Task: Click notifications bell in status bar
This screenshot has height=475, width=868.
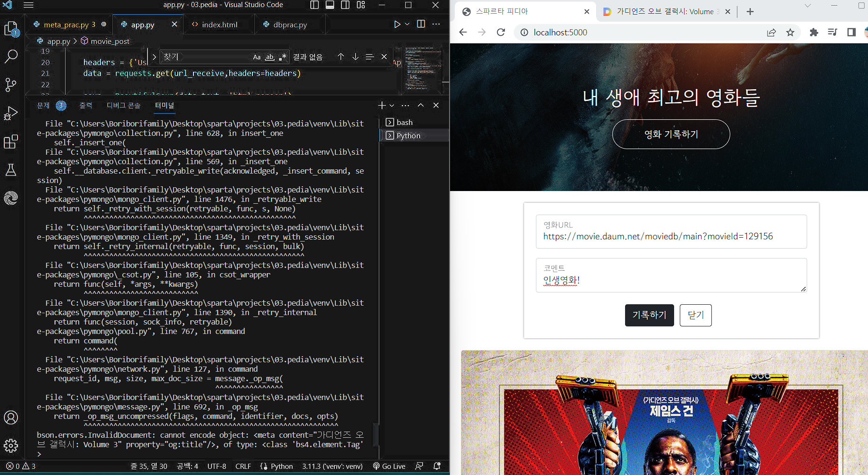Action: [x=437, y=466]
